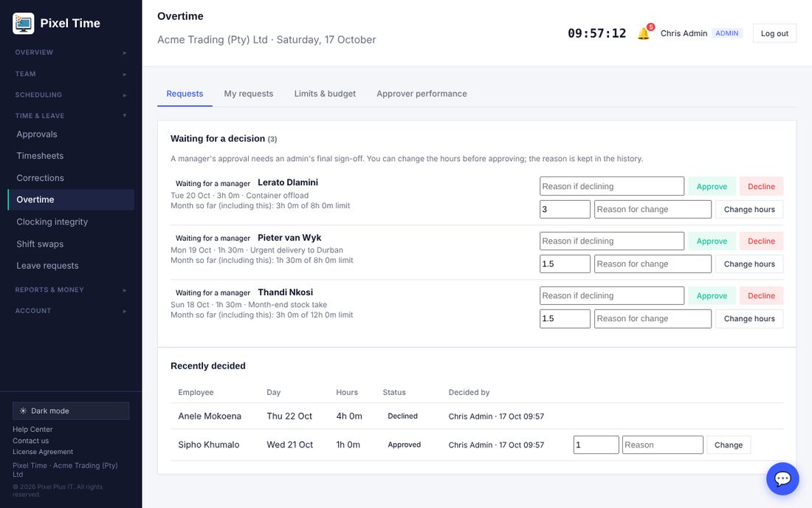
Task: Expand the Scheduling sidebar section
Action: click(71, 95)
